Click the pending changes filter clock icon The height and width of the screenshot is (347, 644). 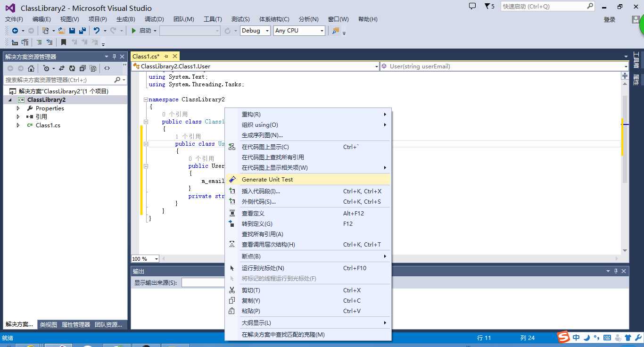tap(46, 68)
